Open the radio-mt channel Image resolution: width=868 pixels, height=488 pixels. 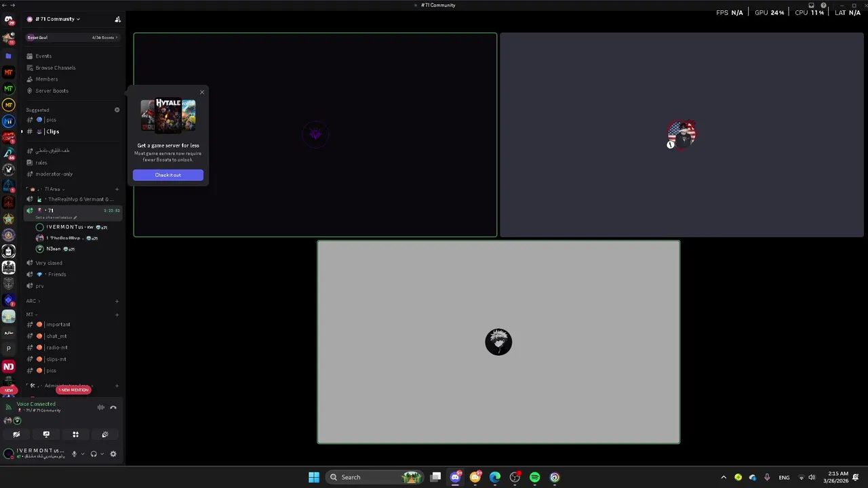click(73, 348)
